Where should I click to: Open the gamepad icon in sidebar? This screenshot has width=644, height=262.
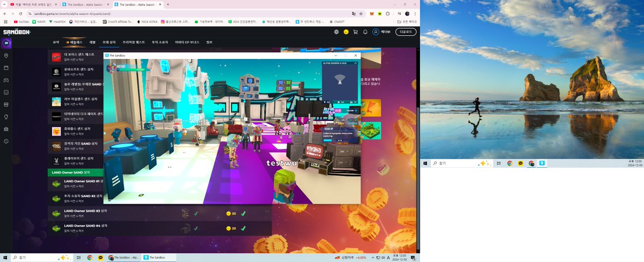[6, 80]
